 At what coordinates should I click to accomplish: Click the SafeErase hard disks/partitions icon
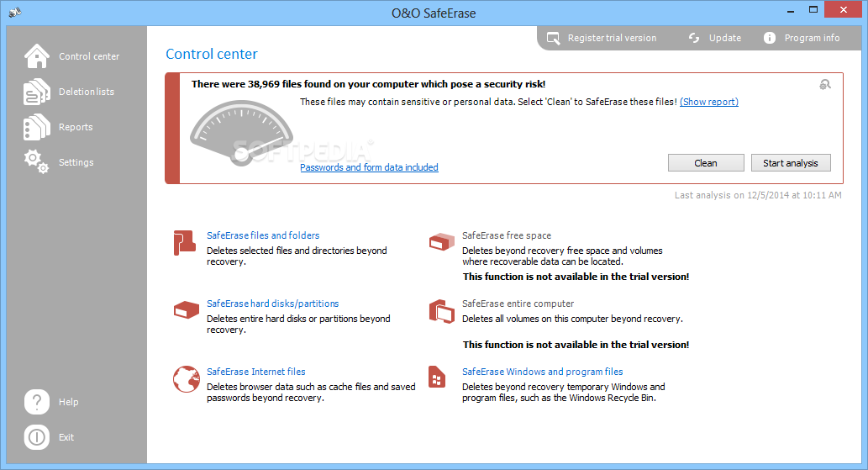tap(186, 309)
